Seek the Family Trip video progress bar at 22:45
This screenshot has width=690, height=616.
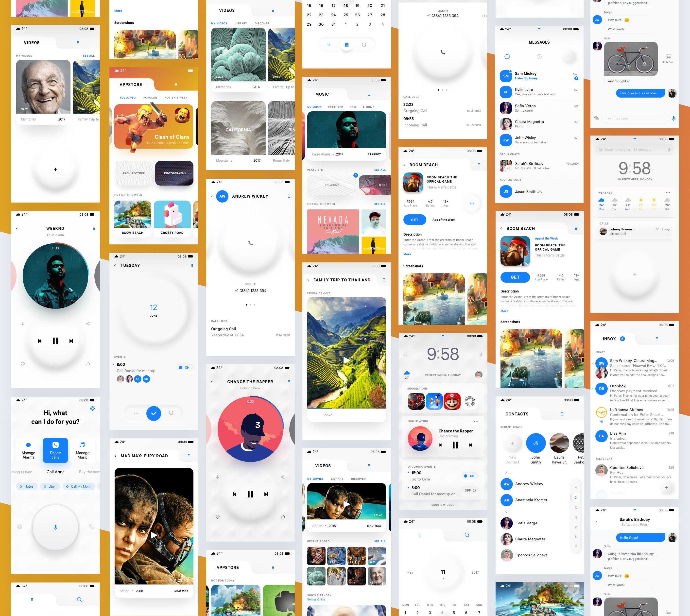click(x=347, y=409)
